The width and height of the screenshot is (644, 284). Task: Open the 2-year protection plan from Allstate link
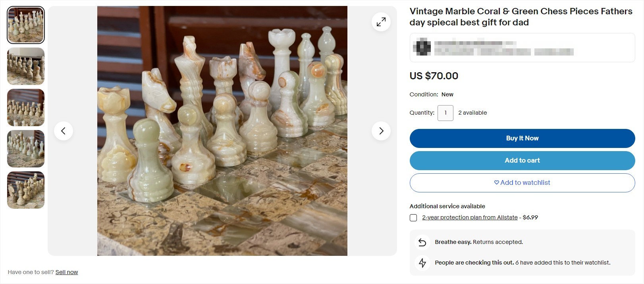coord(469,217)
